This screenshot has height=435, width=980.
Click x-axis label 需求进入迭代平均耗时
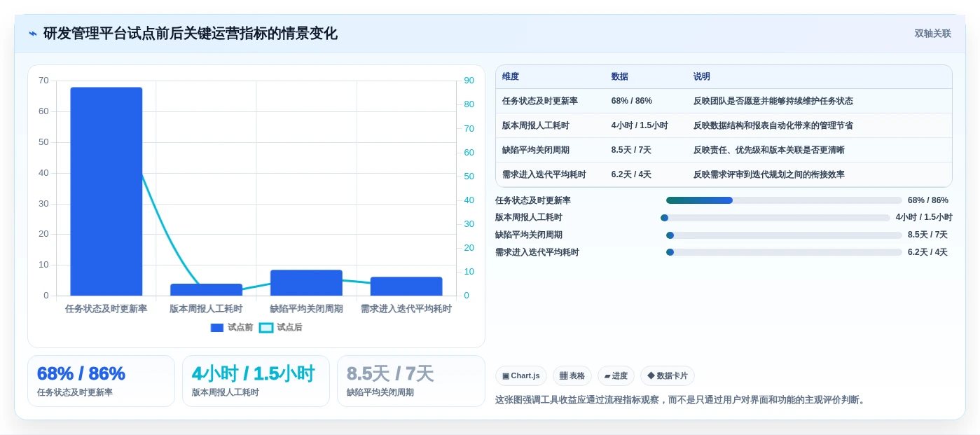406,309
